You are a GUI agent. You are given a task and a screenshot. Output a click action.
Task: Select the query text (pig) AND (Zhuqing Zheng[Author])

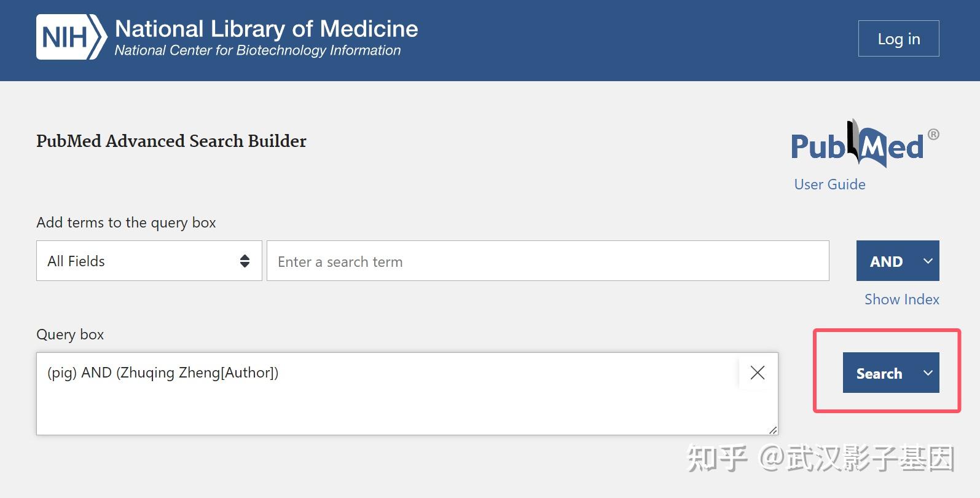162,373
